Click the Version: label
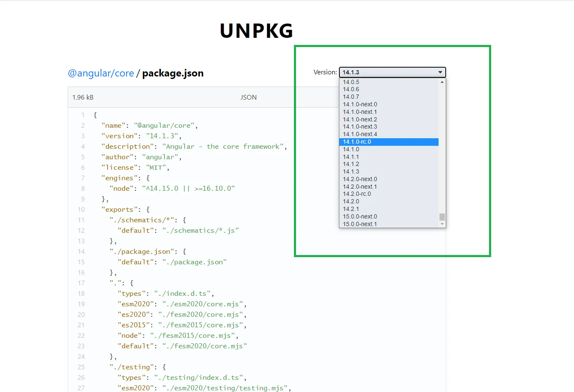574x392 pixels. click(x=325, y=72)
